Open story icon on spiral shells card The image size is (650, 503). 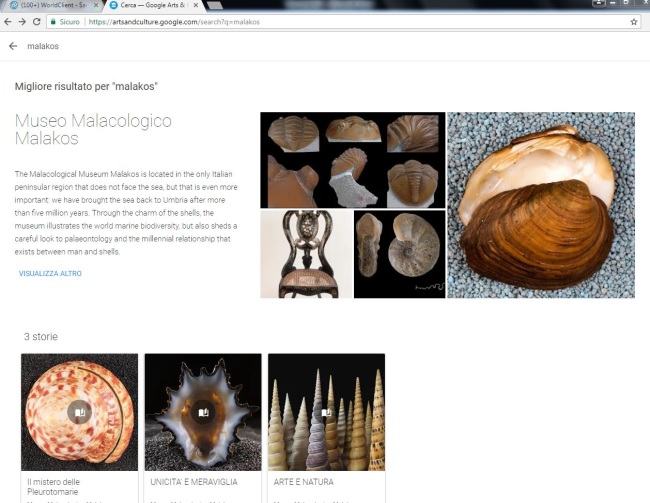click(x=326, y=412)
